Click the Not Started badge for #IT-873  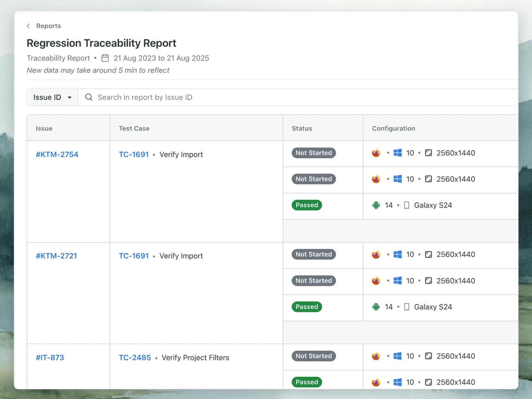click(314, 356)
